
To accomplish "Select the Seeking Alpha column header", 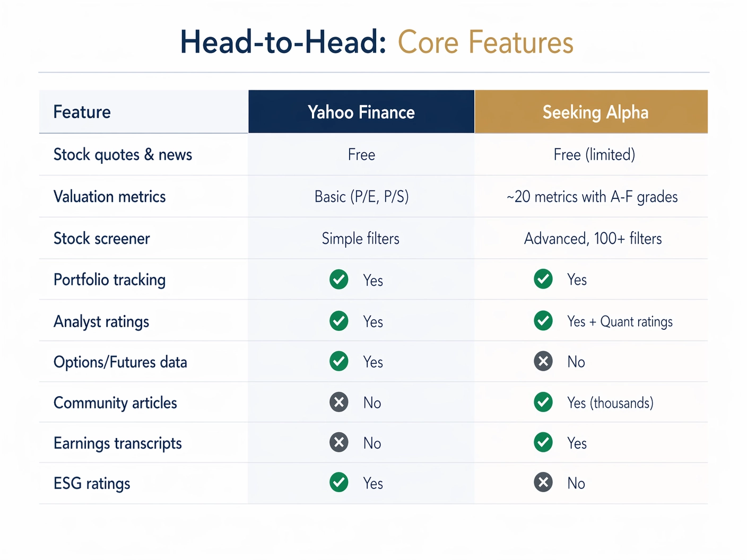I will click(592, 112).
